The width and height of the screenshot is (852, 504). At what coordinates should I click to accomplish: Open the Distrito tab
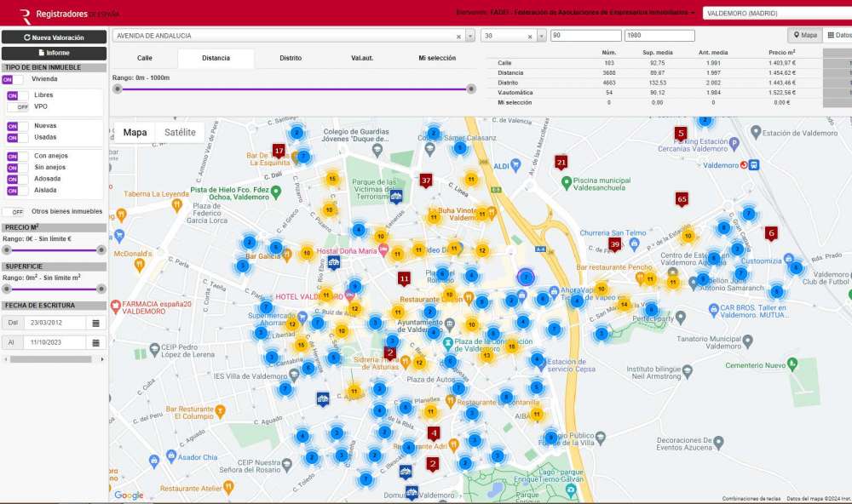[x=291, y=58]
